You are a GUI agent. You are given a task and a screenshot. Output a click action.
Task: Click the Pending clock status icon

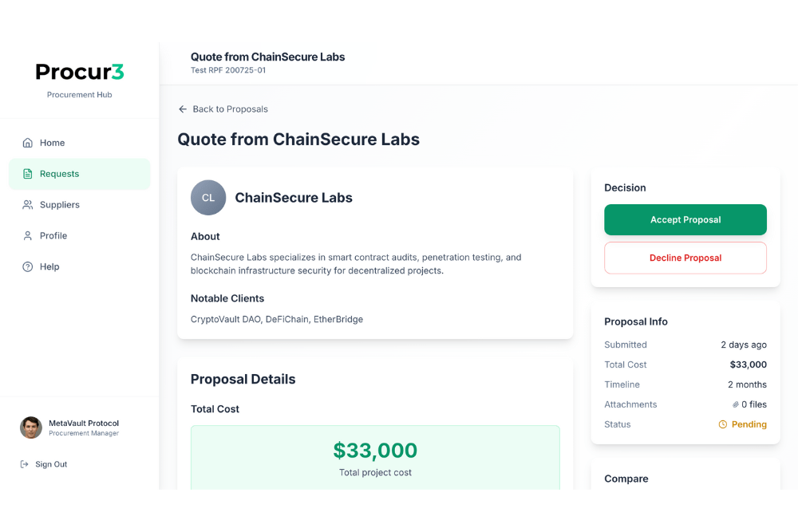click(723, 424)
